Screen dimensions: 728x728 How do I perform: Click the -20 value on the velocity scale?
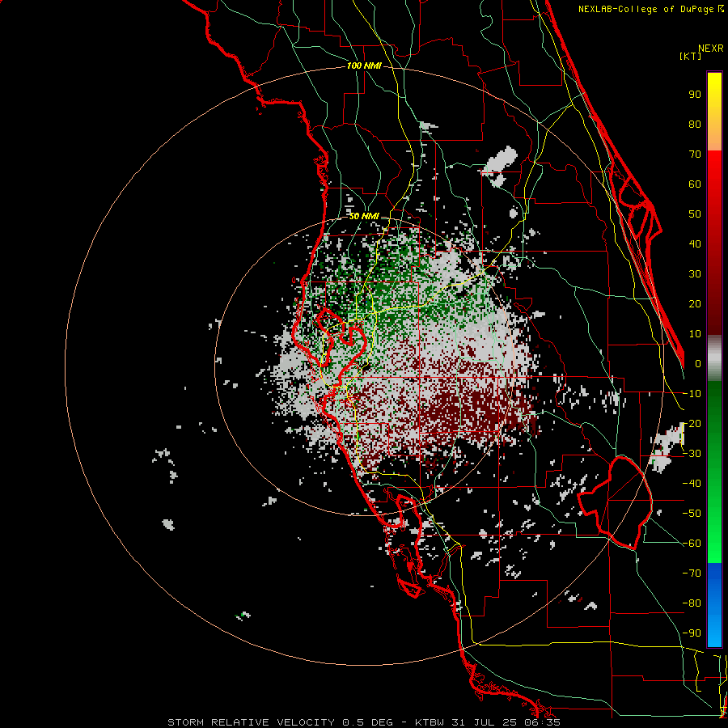[x=692, y=424]
